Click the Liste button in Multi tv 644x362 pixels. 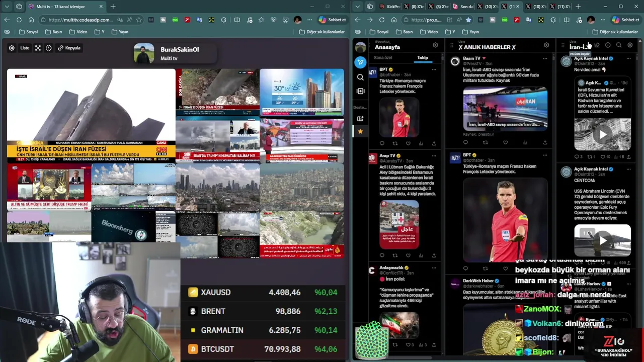[x=25, y=48]
